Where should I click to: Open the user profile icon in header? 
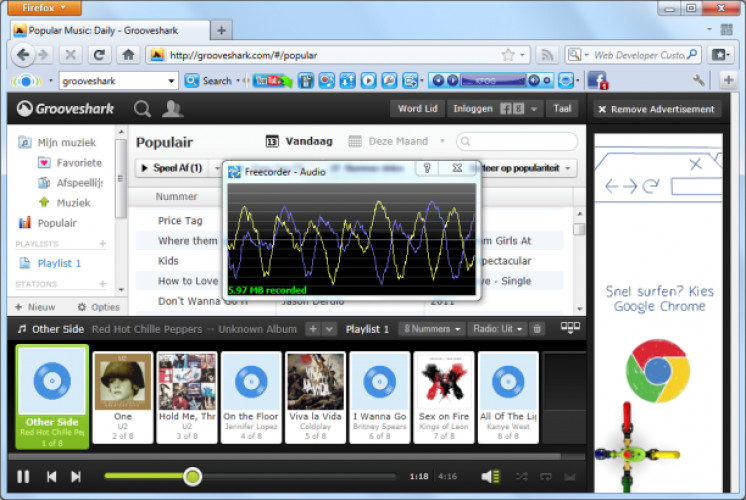pos(172,109)
